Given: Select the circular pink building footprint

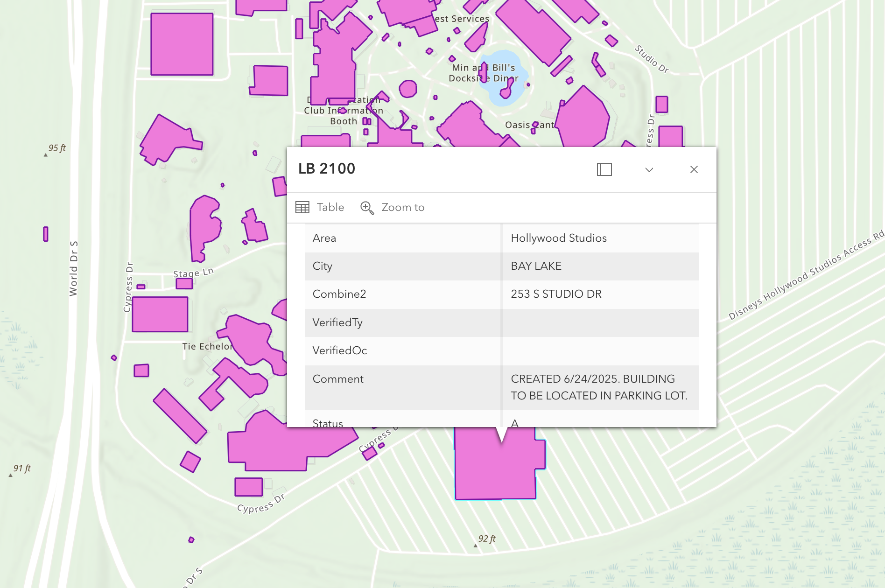Looking at the screenshot, I should 407,89.
